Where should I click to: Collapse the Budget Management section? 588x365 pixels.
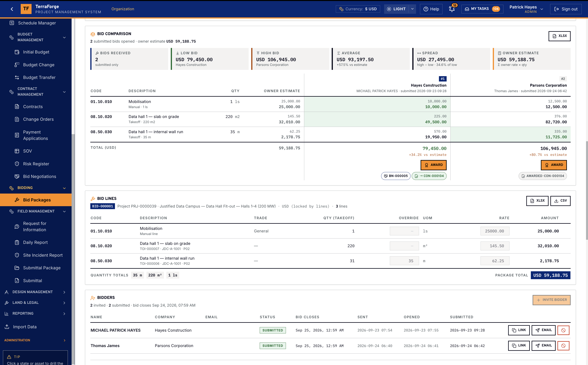(x=64, y=37)
